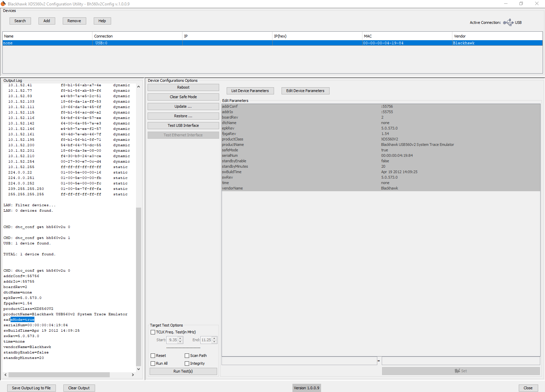
Task: Click the Close button at bottom right
Action: click(x=528, y=388)
